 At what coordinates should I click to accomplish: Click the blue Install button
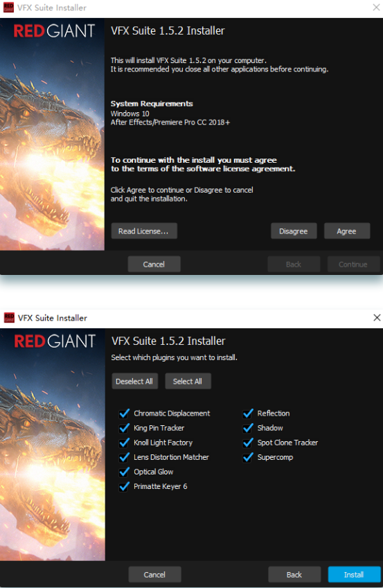click(354, 574)
